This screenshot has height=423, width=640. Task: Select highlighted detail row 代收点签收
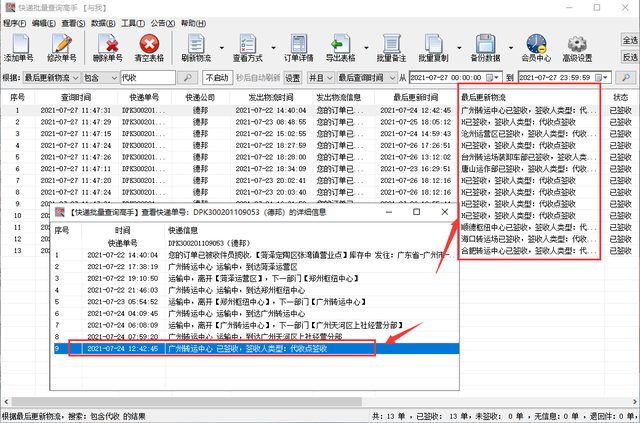click(256, 349)
